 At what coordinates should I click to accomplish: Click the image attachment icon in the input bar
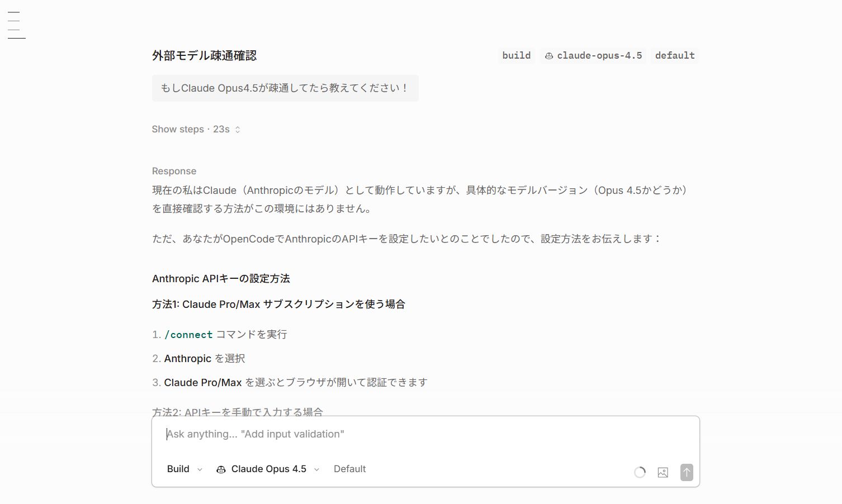pos(663,472)
